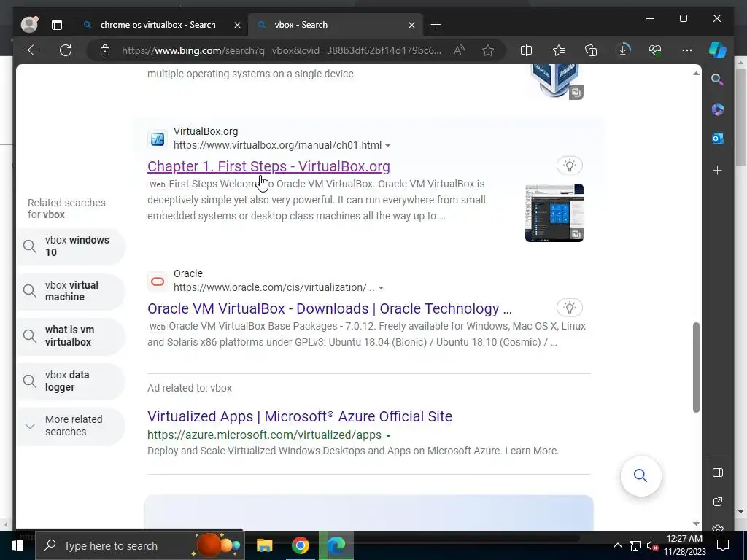
Task: Select the vbox - Search tab
Action: (x=301, y=25)
